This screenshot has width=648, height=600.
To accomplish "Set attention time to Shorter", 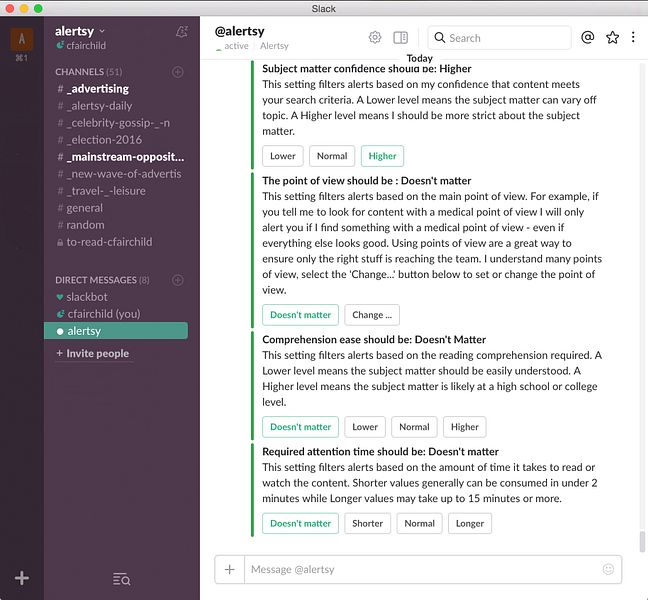I will point(367,524).
